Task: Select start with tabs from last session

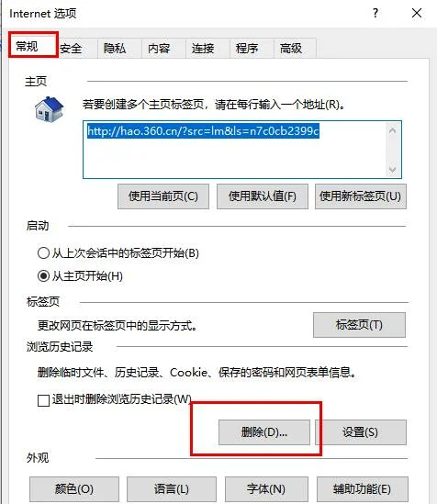Action: (x=43, y=253)
